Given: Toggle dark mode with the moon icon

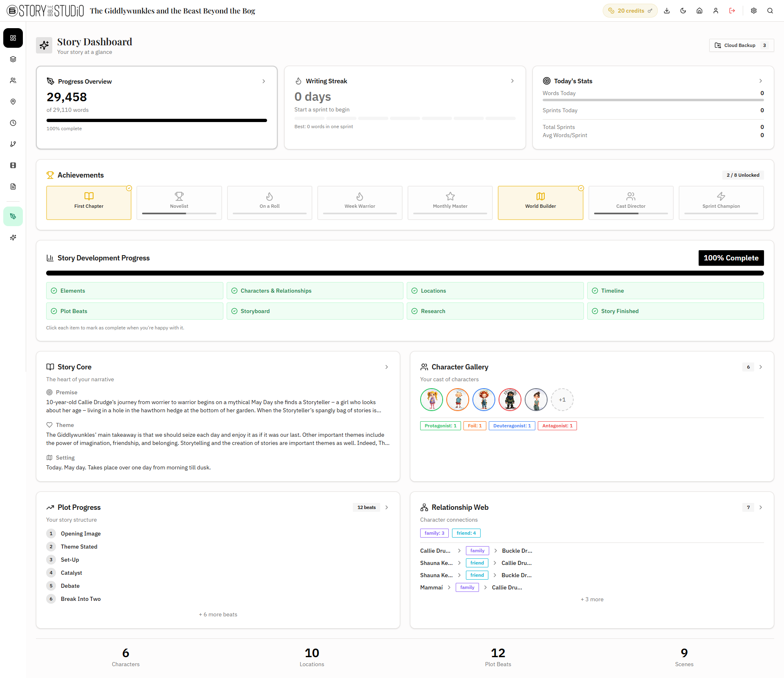Looking at the screenshot, I should tap(683, 11).
